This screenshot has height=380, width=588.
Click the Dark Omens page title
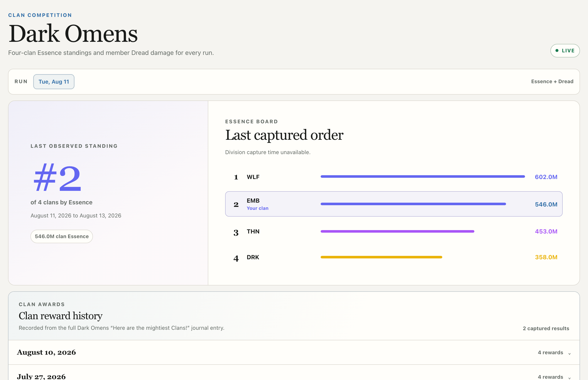(73, 34)
